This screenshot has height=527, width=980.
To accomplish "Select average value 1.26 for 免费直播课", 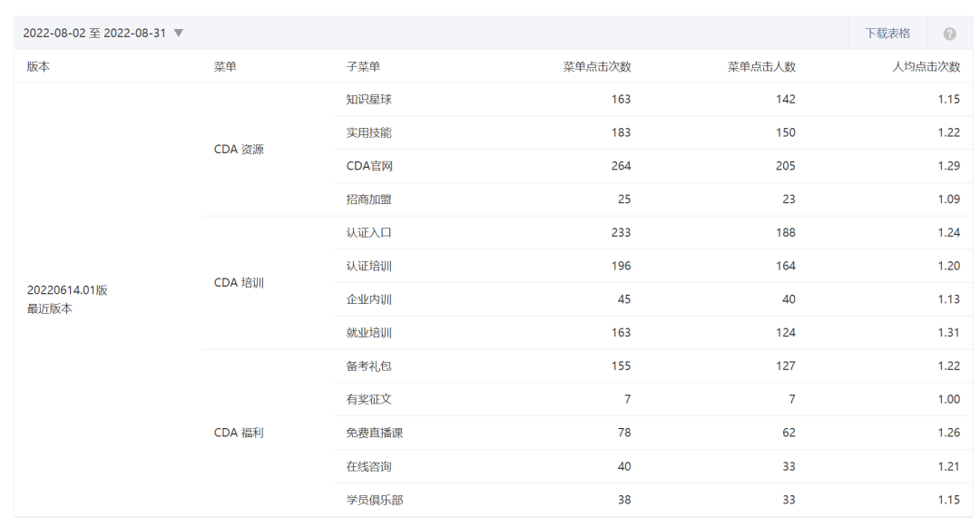I will click(x=949, y=433).
